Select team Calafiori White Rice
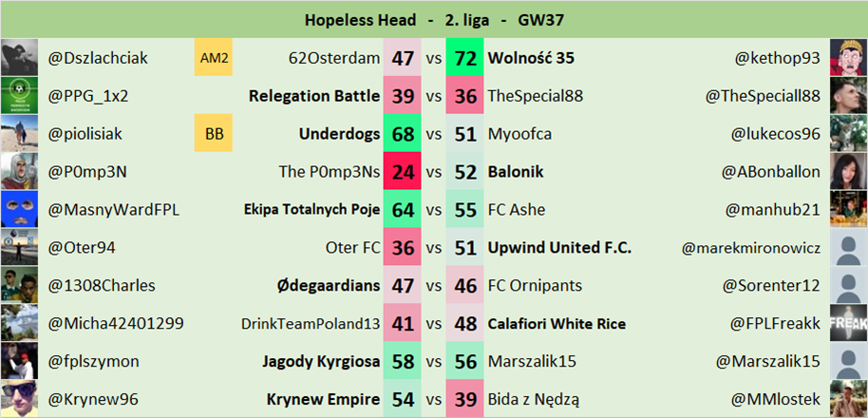Screen dimensions: 868x418 pyautogui.click(x=557, y=323)
